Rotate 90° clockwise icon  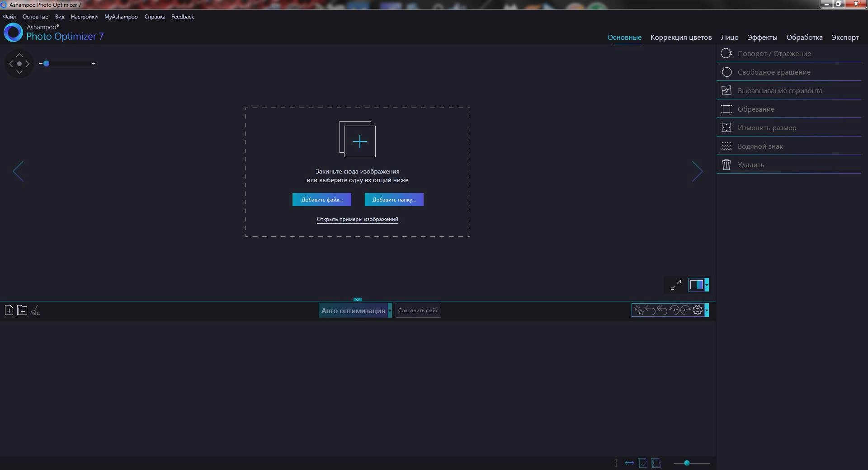point(686,310)
